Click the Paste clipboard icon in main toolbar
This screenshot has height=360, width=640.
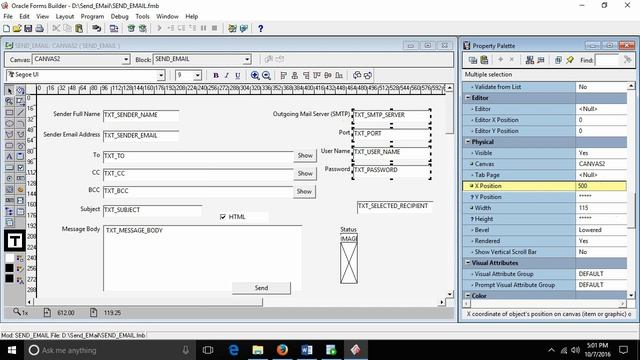click(79, 29)
